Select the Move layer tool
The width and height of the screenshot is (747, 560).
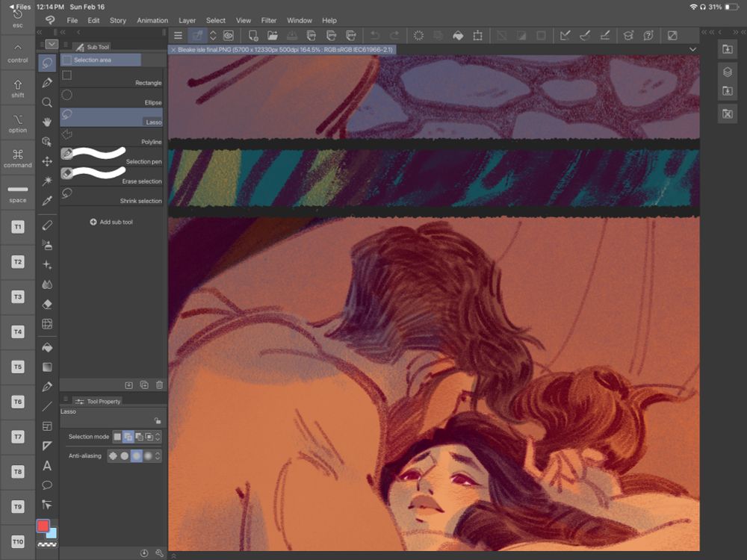pyautogui.click(x=46, y=161)
